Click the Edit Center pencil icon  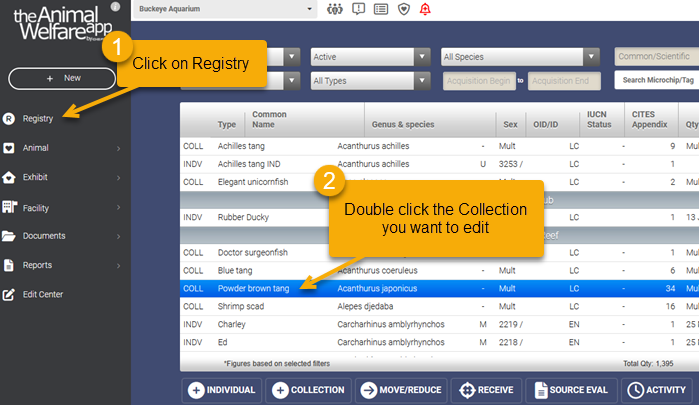[x=8, y=294]
